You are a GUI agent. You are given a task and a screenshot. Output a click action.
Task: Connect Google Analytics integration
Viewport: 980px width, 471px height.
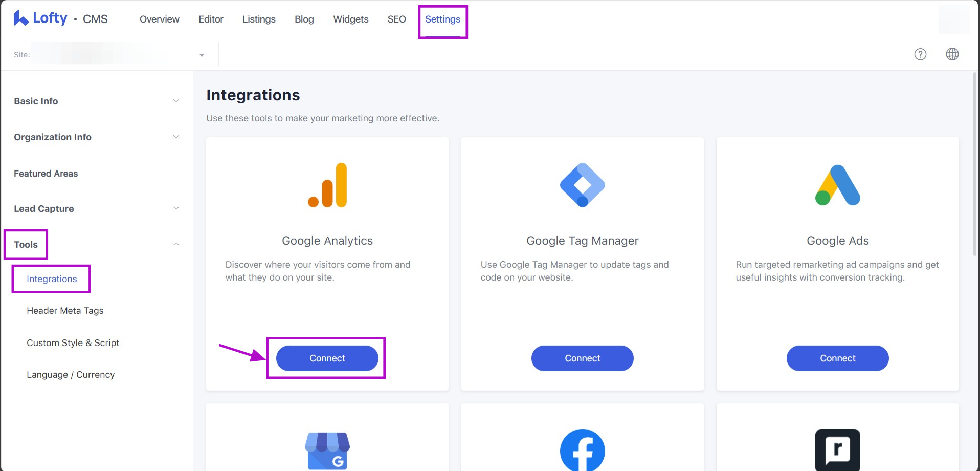tap(327, 358)
